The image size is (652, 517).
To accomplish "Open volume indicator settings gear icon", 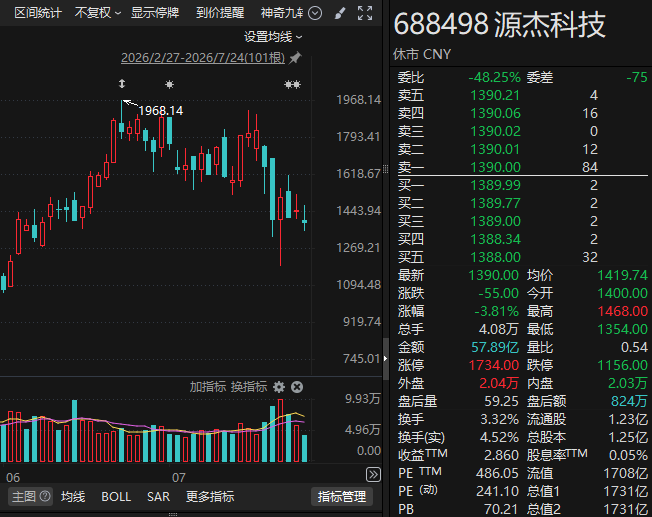I will 279,387.
